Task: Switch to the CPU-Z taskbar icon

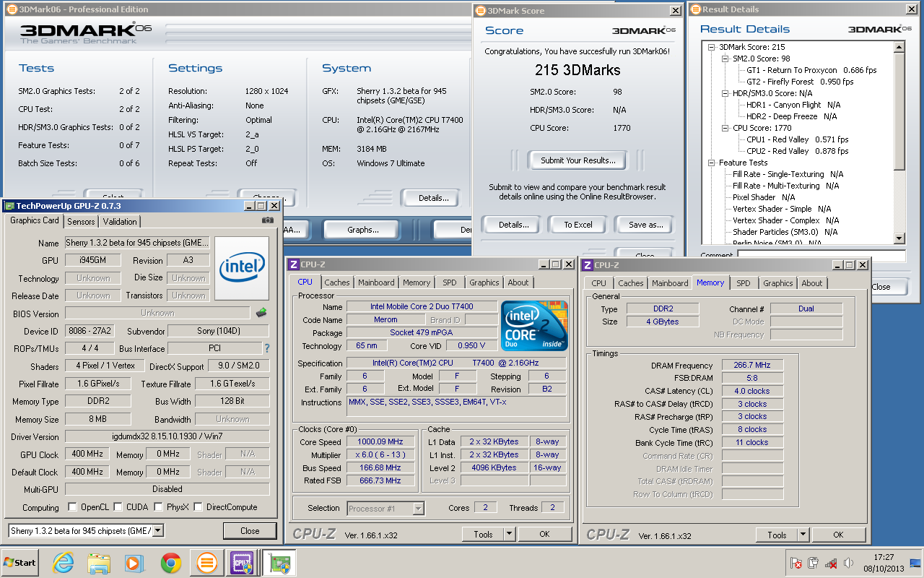Action: [241, 563]
